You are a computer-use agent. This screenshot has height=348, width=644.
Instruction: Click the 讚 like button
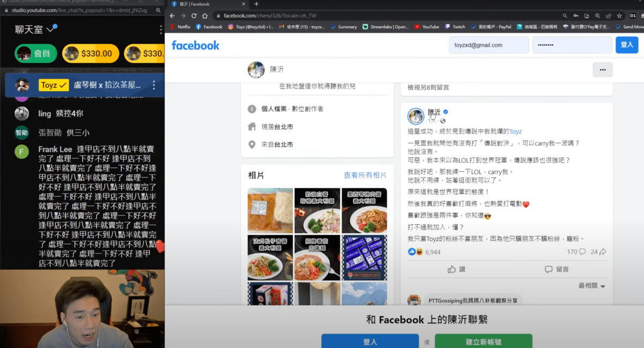click(x=456, y=269)
